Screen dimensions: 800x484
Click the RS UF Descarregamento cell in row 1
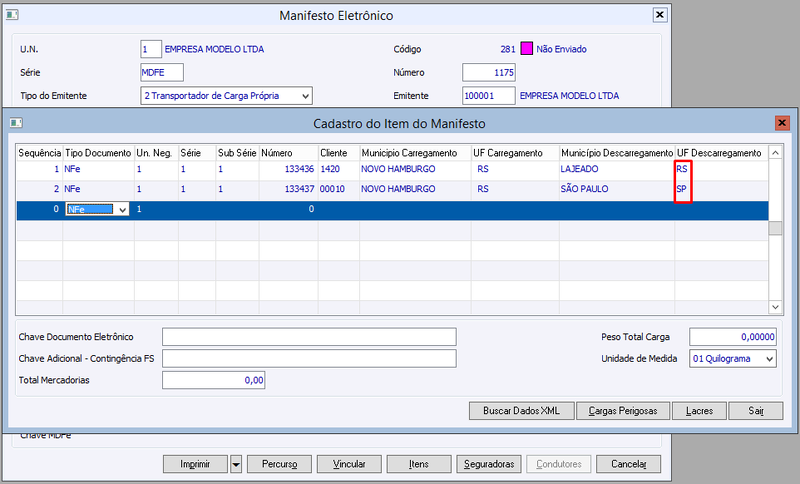tap(721, 169)
